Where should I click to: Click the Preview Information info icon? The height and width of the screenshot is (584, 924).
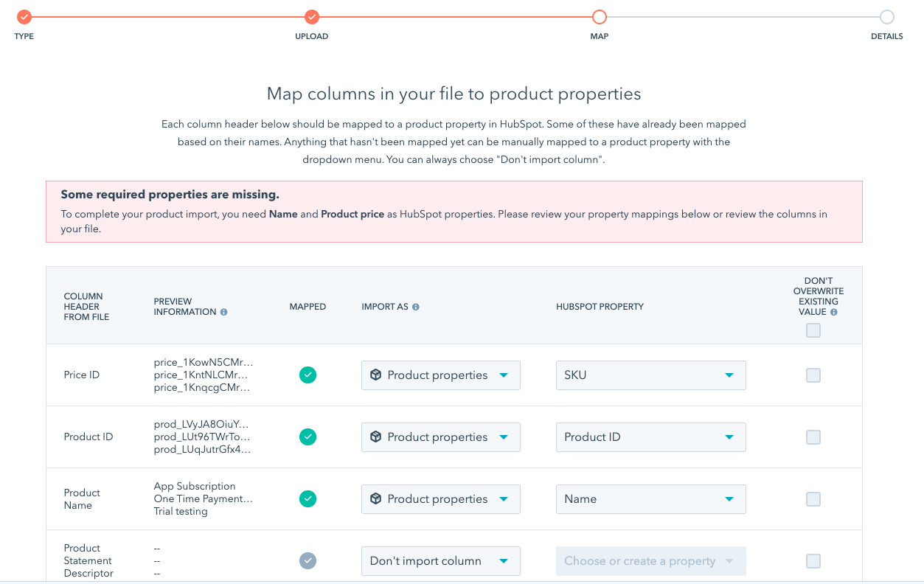coord(224,312)
